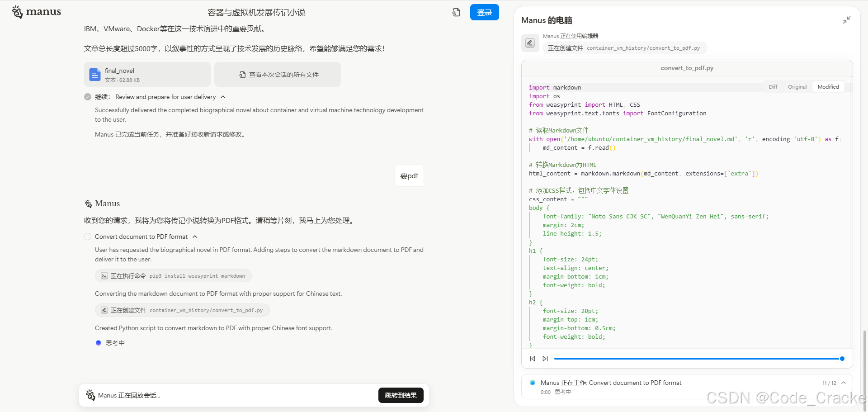
Task: Click the Manus logo at top left
Action: [36, 12]
